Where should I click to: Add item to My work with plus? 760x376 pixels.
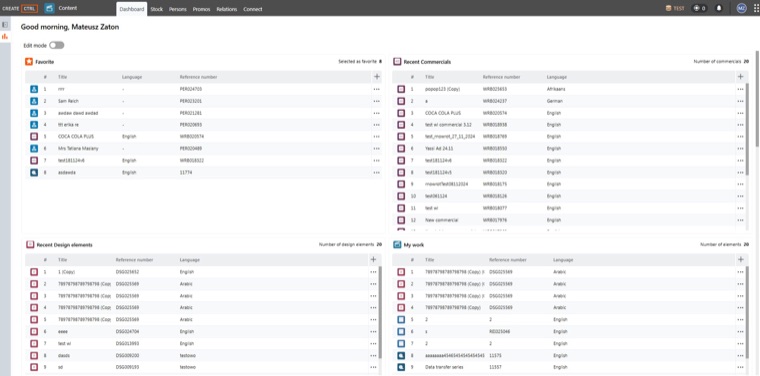(x=741, y=260)
